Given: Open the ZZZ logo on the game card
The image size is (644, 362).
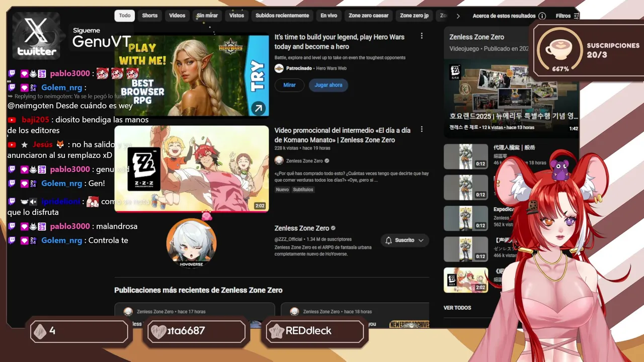Looking at the screenshot, I should tap(455, 72).
